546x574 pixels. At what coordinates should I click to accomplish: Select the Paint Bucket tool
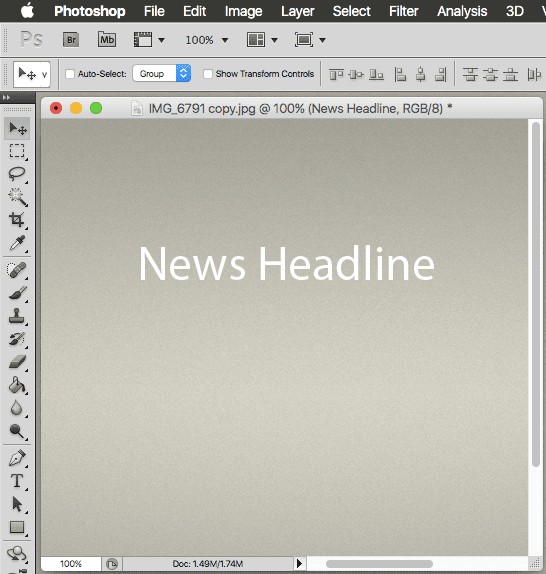pos(17,385)
